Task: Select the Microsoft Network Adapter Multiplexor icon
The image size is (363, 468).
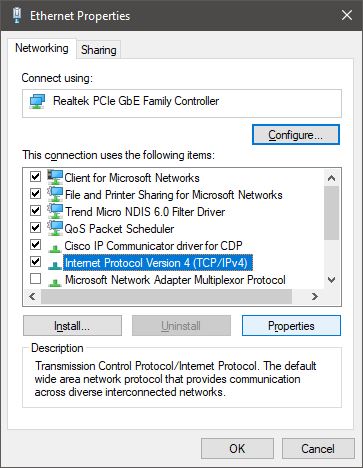Action: point(55,282)
